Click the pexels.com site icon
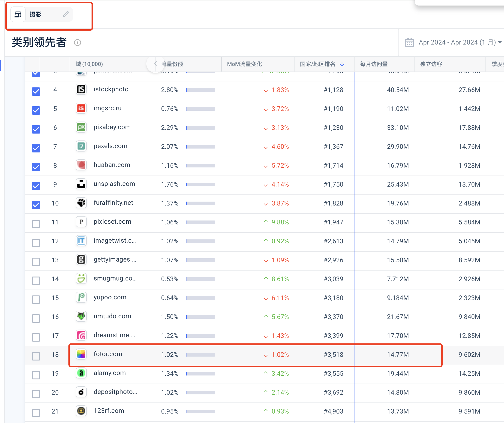The image size is (504, 423). coord(81,146)
